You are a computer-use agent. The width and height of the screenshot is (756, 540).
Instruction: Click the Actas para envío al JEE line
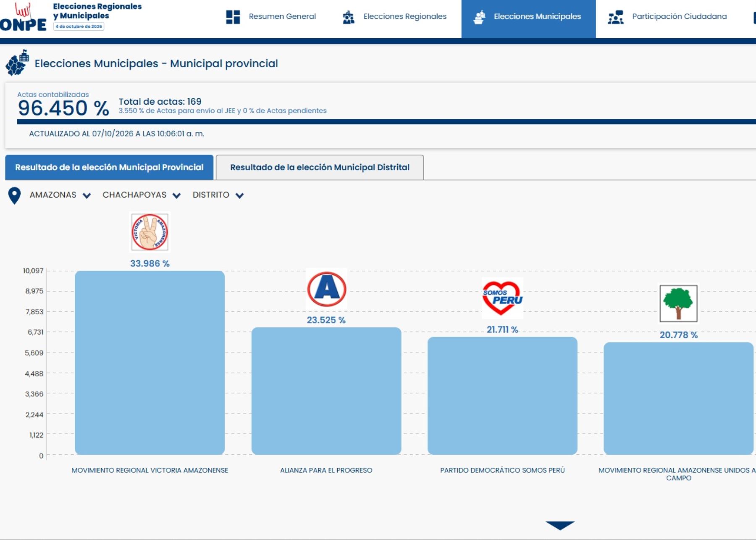[223, 111]
